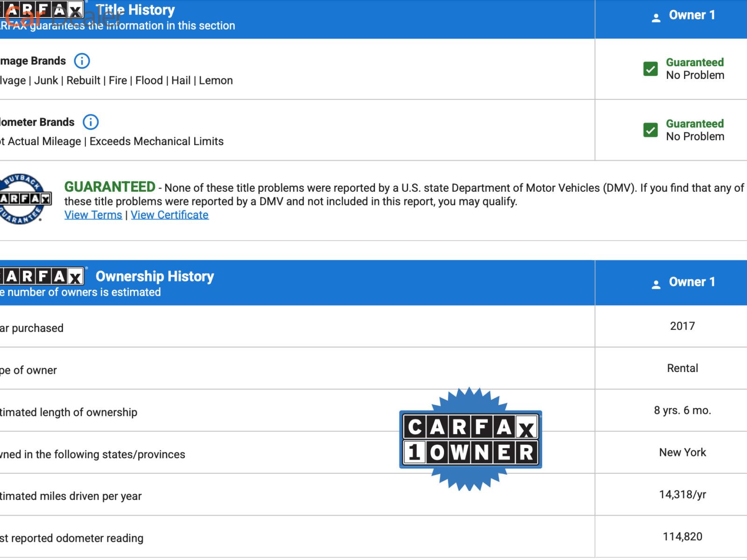
Task: Click the Damage Brands info icon
Action: [x=82, y=61]
